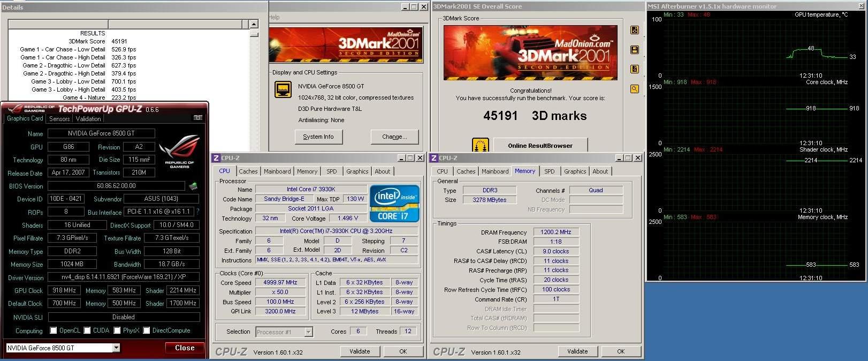This screenshot has height=361, width=868.
Task: Click the Z icon in the right CPU-Z title bar
Action: (x=434, y=158)
